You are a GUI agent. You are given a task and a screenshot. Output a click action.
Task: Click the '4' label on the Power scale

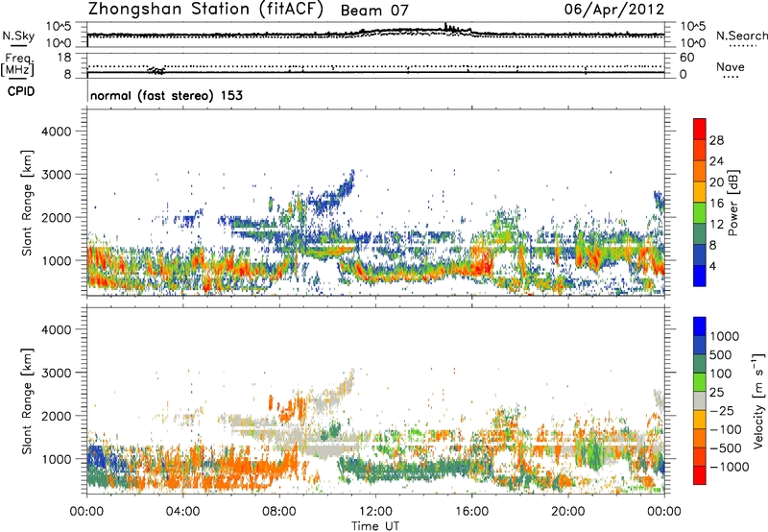coord(712,266)
